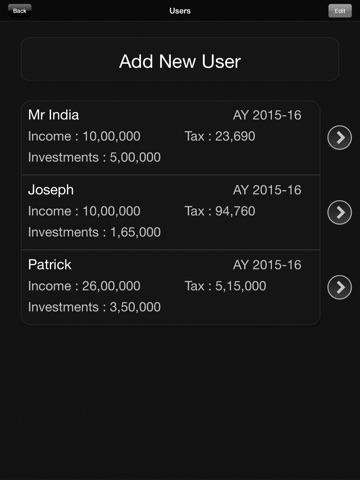Click the AY 2015-16 label in Patrick's row
The width and height of the screenshot is (360, 480).
(267, 265)
